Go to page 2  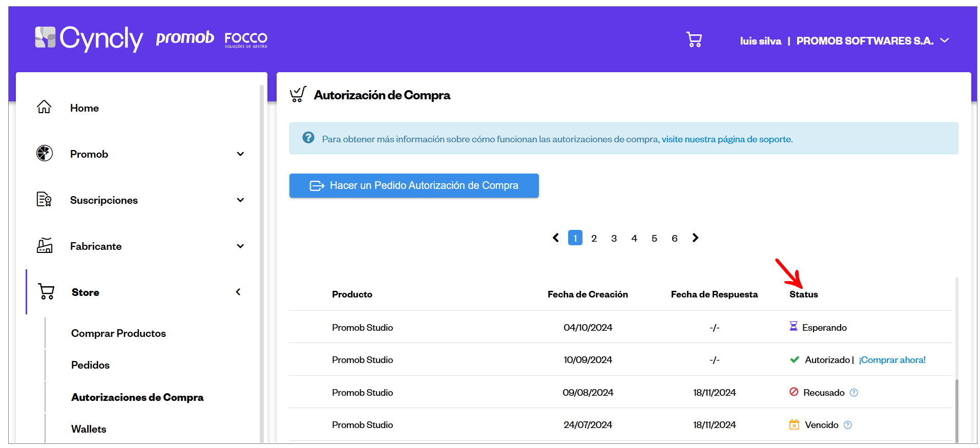(x=594, y=238)
